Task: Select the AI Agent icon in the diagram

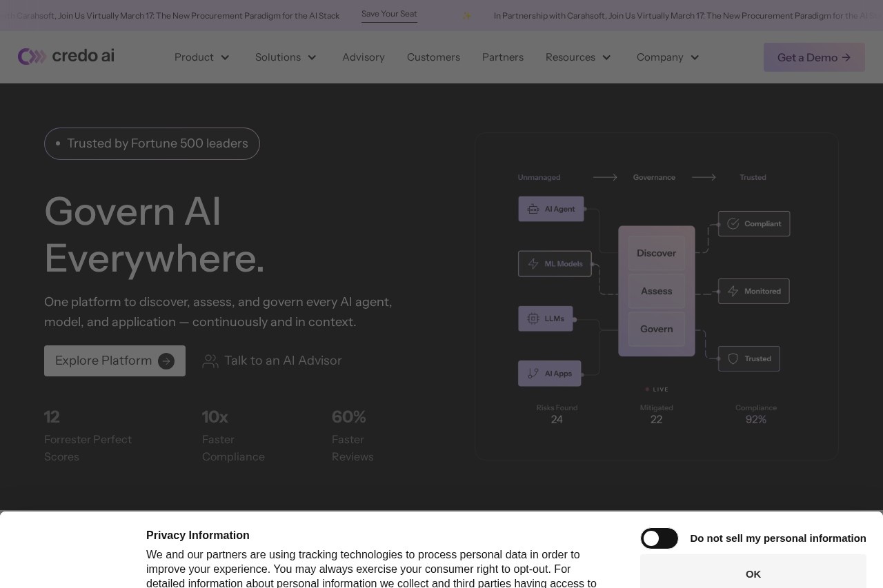Action: [x=533, y=209]
